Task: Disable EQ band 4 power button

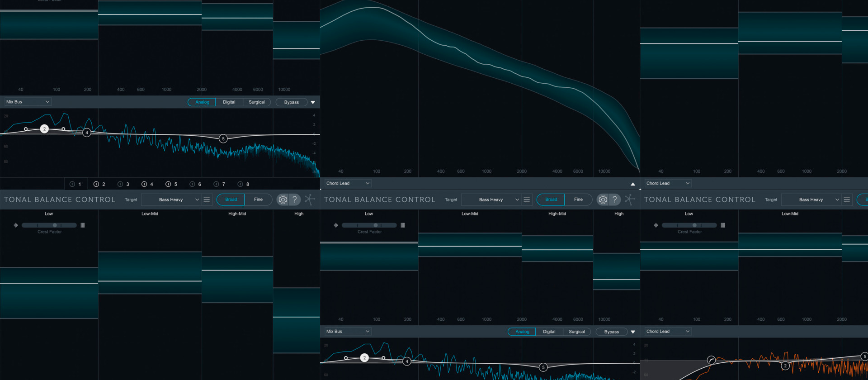Action: click(144, 184)
